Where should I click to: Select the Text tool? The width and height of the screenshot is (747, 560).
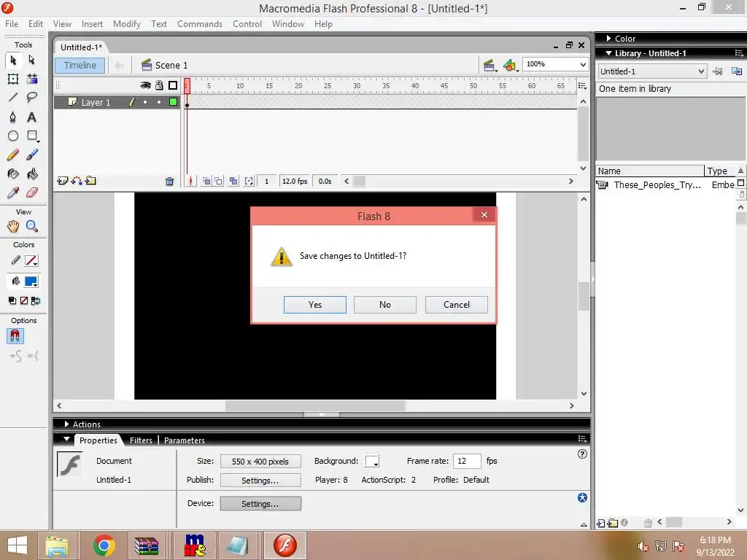pos(32,117)
